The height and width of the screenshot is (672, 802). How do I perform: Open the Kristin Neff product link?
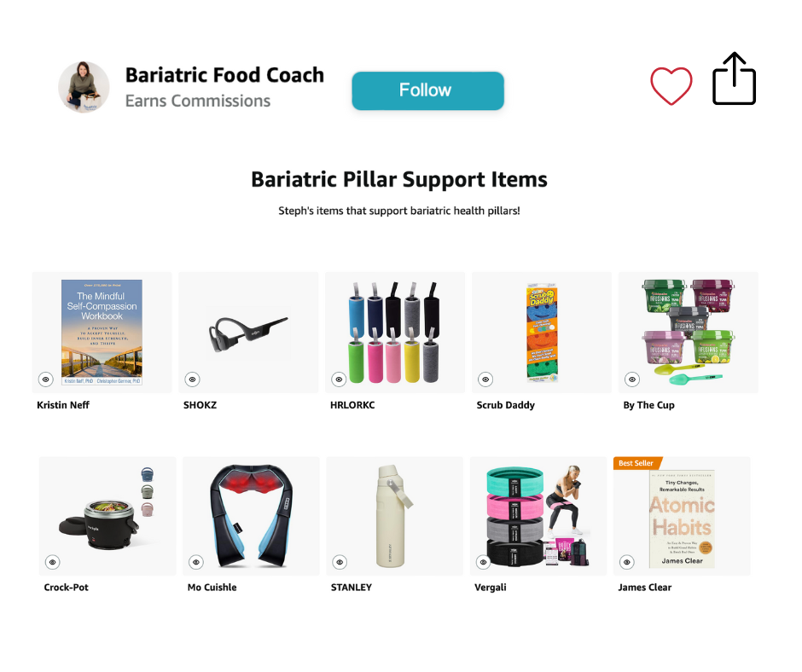(x=62, y=404)
